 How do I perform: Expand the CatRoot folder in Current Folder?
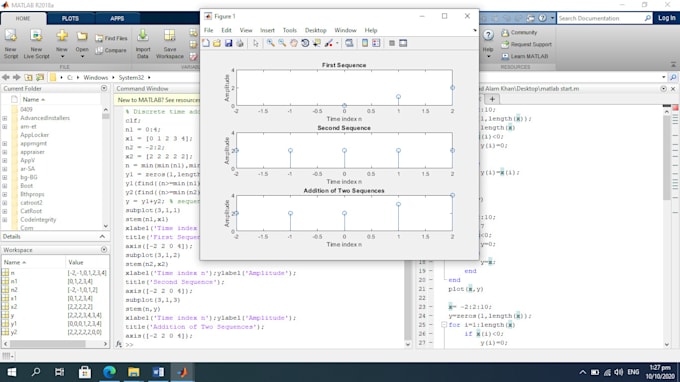coord(5,211)
